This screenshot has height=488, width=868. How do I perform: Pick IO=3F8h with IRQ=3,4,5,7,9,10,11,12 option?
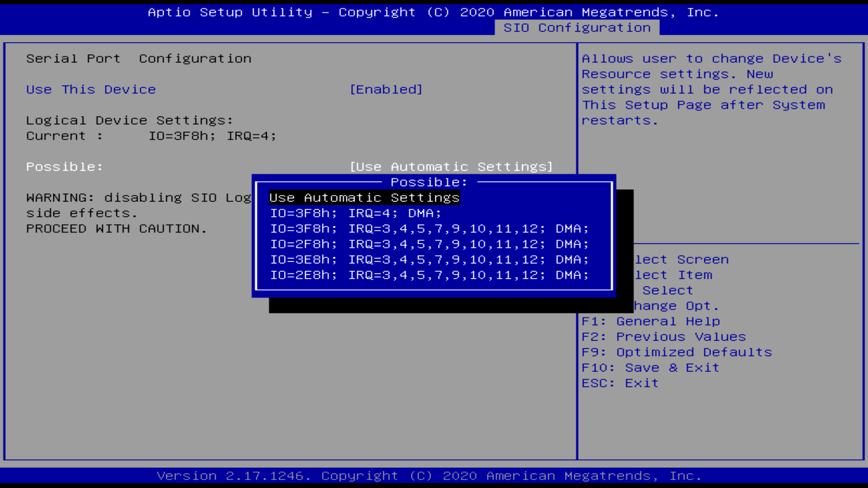429,229
